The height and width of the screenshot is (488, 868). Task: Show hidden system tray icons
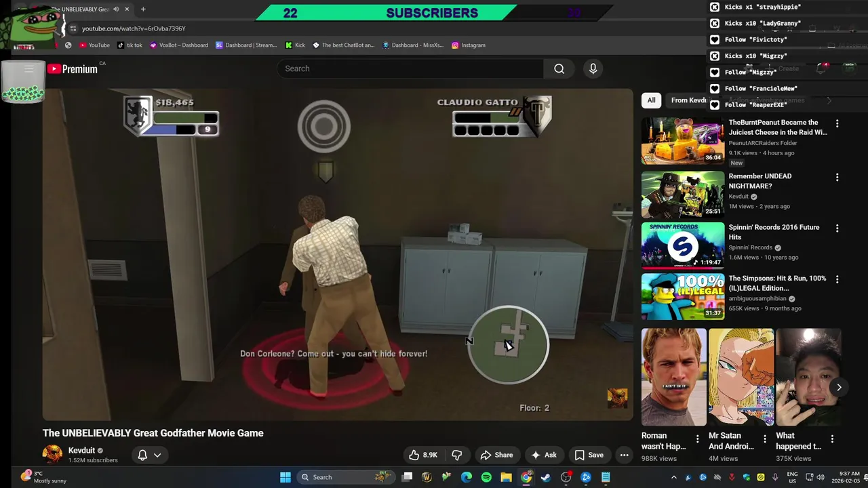(673, 477)
